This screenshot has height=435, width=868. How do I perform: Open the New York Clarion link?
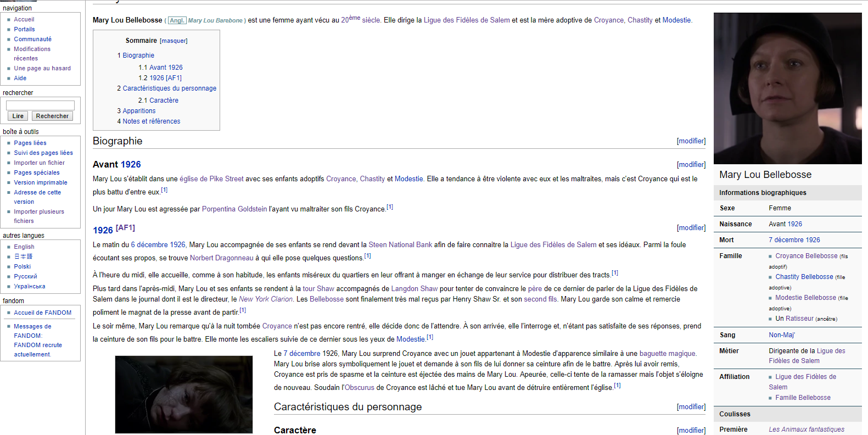(266, 299)
